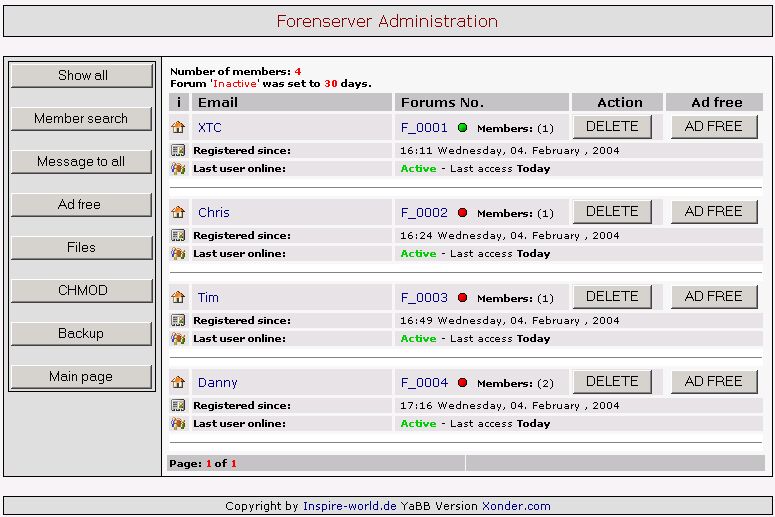
Task: Click registration time '16:49 Wednesday, 04. February'
Action: point(490,320)
